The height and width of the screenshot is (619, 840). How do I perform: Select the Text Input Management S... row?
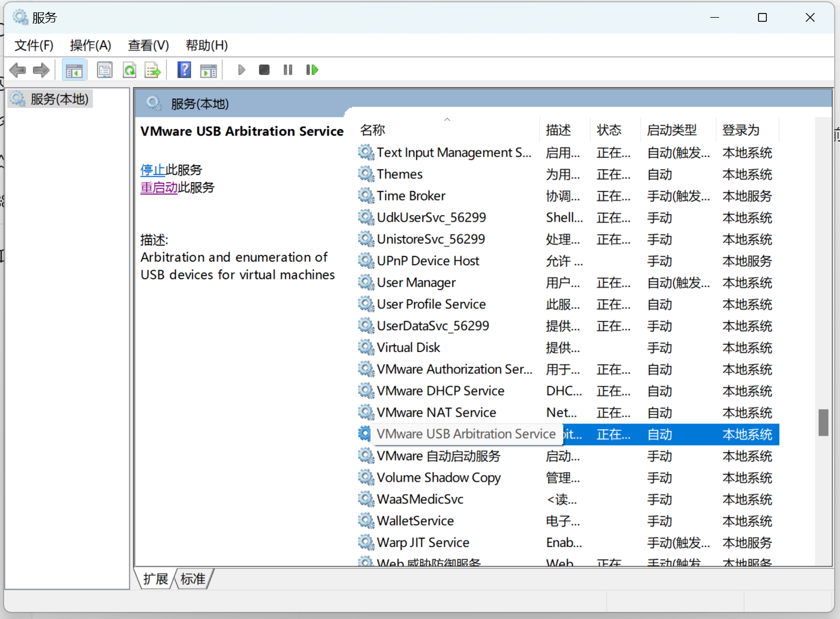click(567, 153)
